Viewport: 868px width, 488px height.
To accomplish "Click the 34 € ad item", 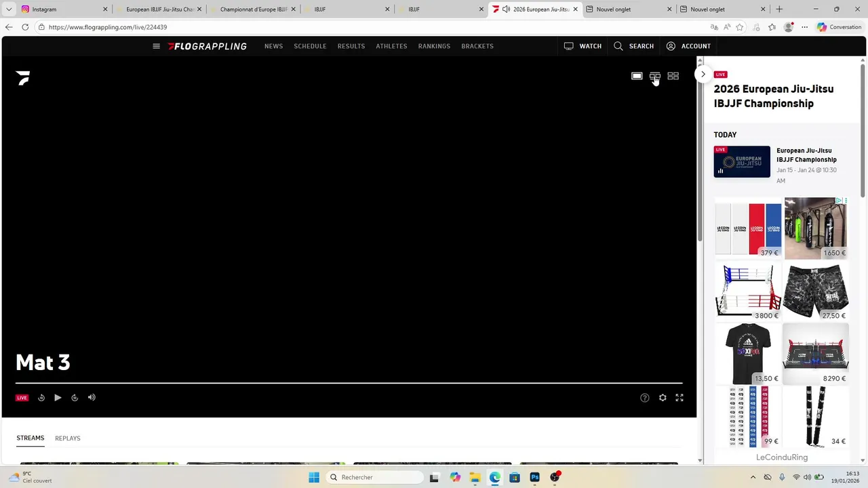I will coord(816,416).
